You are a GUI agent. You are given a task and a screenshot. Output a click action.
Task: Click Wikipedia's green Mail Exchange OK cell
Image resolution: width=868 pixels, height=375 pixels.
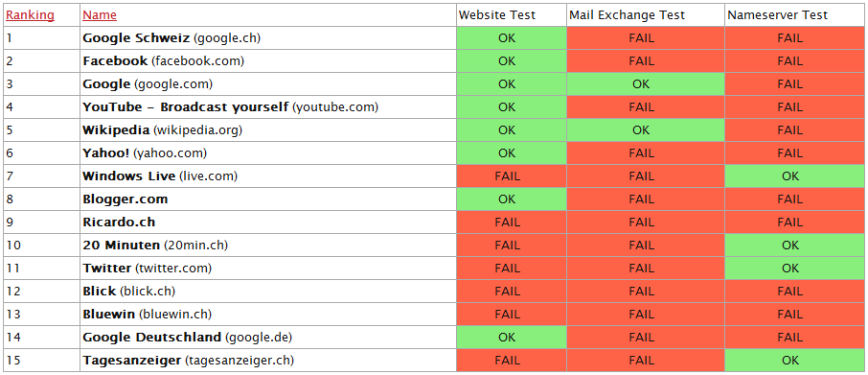click(x=646, y=130)
